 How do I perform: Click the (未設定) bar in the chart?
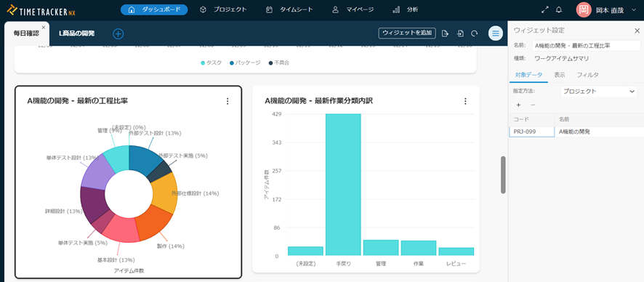[305, 251]
